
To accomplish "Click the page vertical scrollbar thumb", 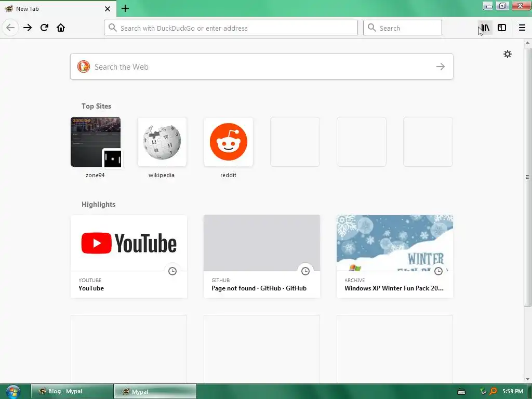I will 527,177.
